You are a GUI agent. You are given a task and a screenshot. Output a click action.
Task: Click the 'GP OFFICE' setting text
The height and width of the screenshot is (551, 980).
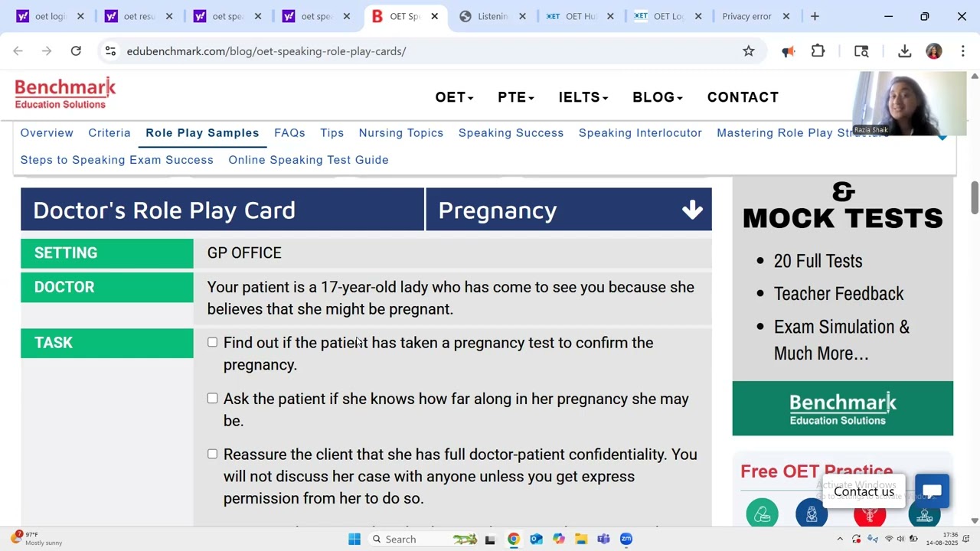[x=244, y=253]
